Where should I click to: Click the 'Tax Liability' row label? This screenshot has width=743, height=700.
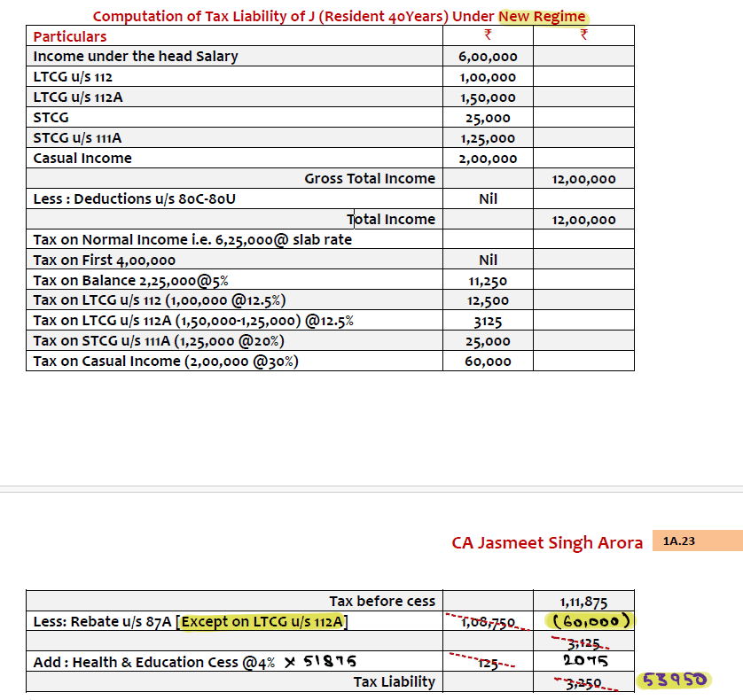tap(395, 682)
